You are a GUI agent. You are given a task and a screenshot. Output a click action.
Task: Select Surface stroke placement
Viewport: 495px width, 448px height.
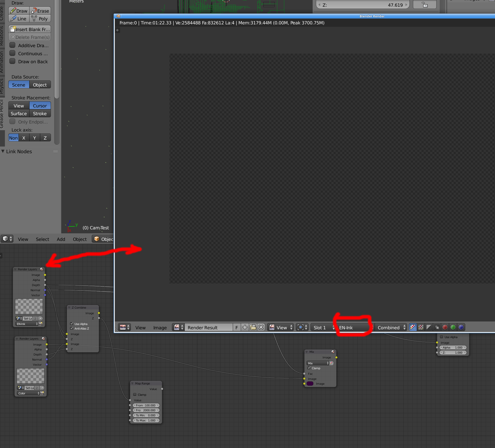[19, 114]
